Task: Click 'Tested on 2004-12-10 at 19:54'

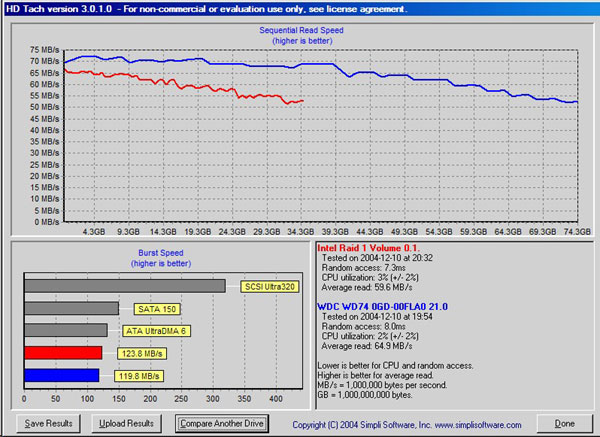Action: 377,316
